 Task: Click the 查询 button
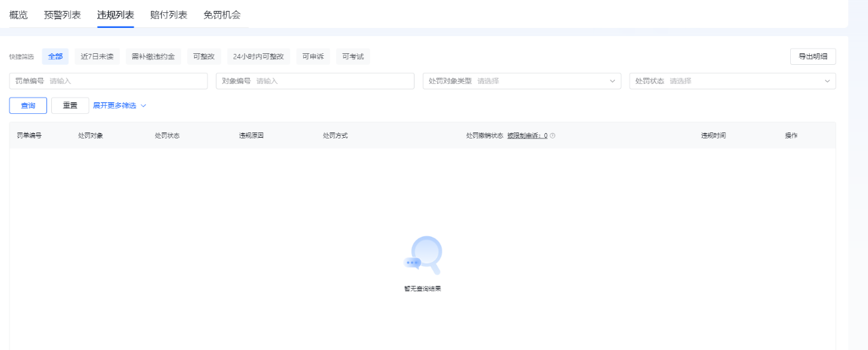[28, 106]
